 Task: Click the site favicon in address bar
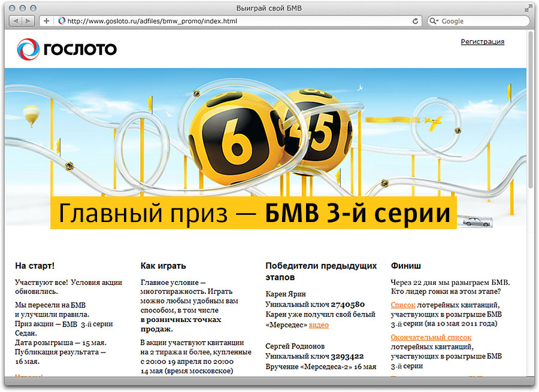61,21
